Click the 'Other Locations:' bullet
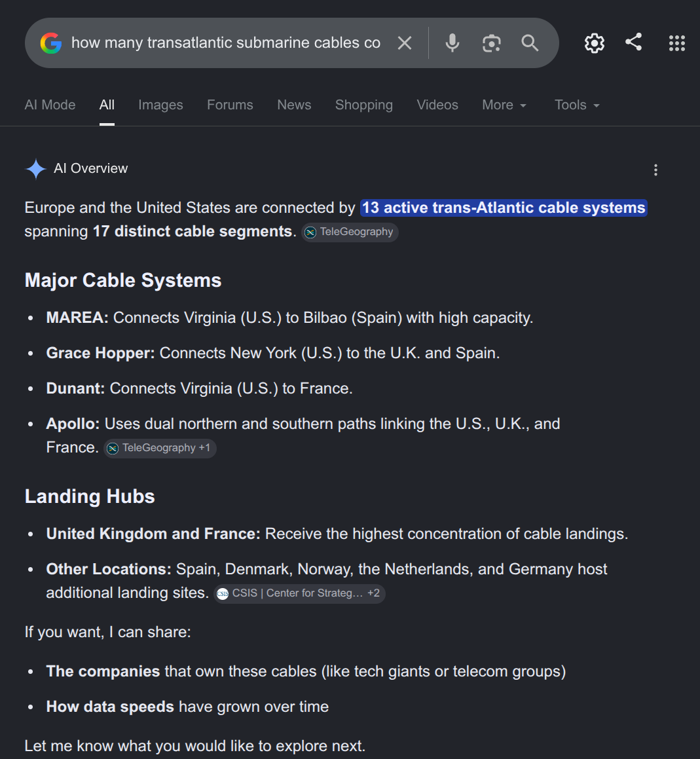 coord(326,581)
